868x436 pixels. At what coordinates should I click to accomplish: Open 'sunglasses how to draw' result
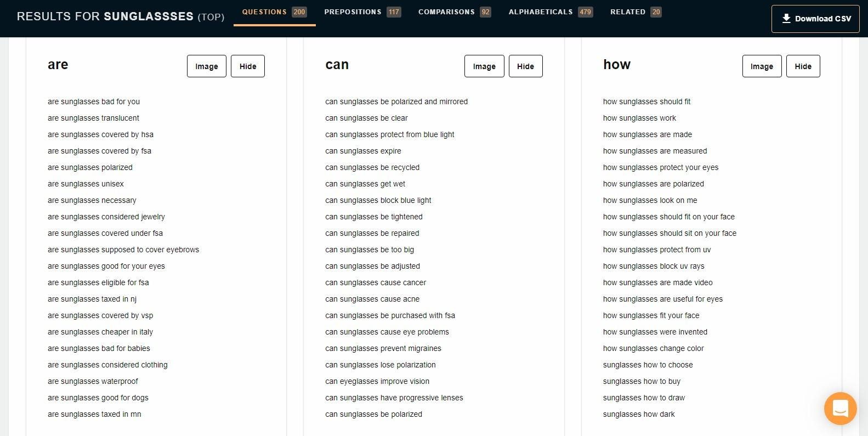(644, 398)
